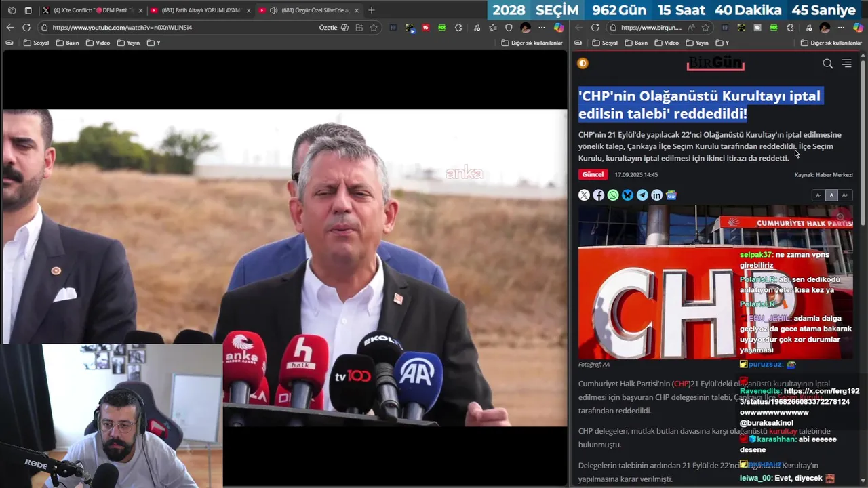Open Basın bookmarks folder in left window

pyautogui.click(x=68, y=43)
